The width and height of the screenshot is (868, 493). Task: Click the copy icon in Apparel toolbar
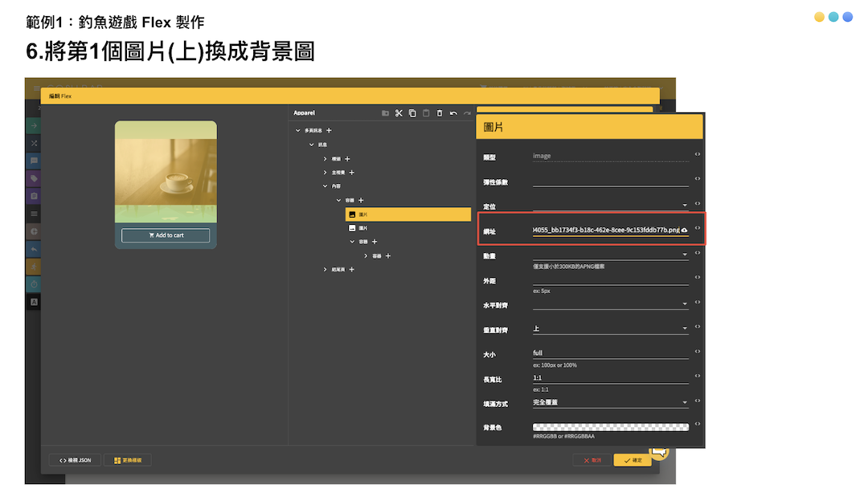412,113
